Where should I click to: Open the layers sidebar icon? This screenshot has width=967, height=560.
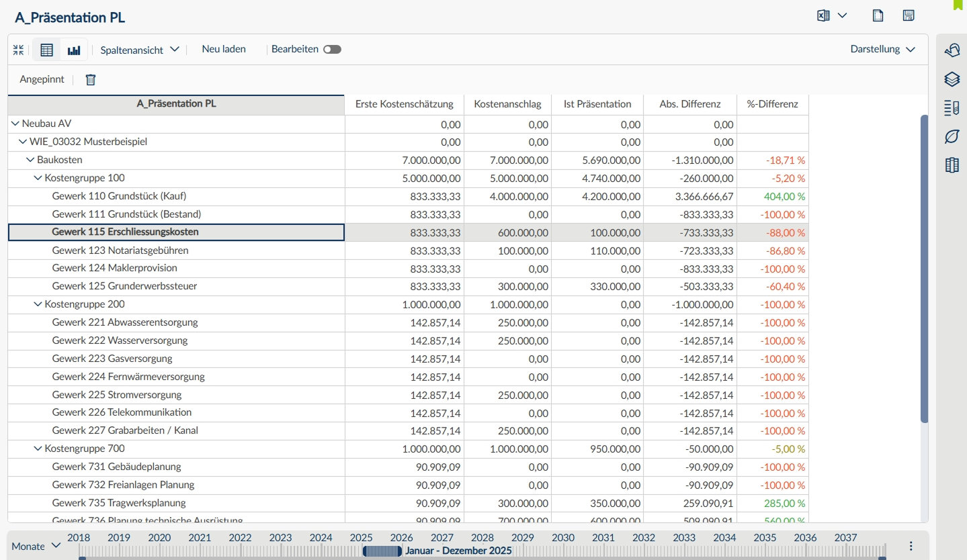(952, 79)
